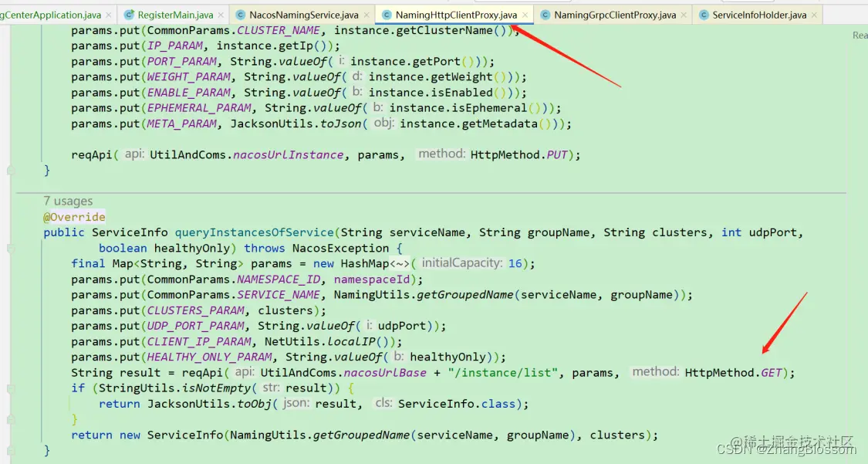Click the CLUSTER_NAME constant
This screenshot has height=464, width=868.
click(x=279, y=30)
